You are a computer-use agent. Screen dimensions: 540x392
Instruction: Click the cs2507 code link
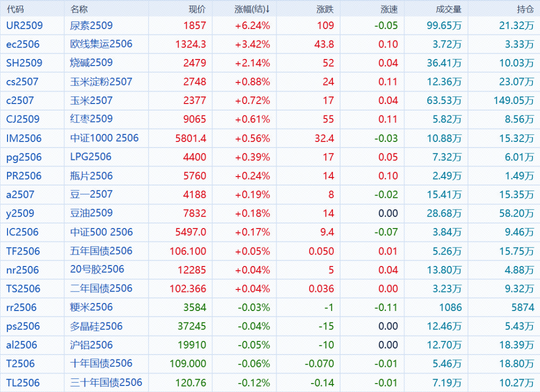22,81
